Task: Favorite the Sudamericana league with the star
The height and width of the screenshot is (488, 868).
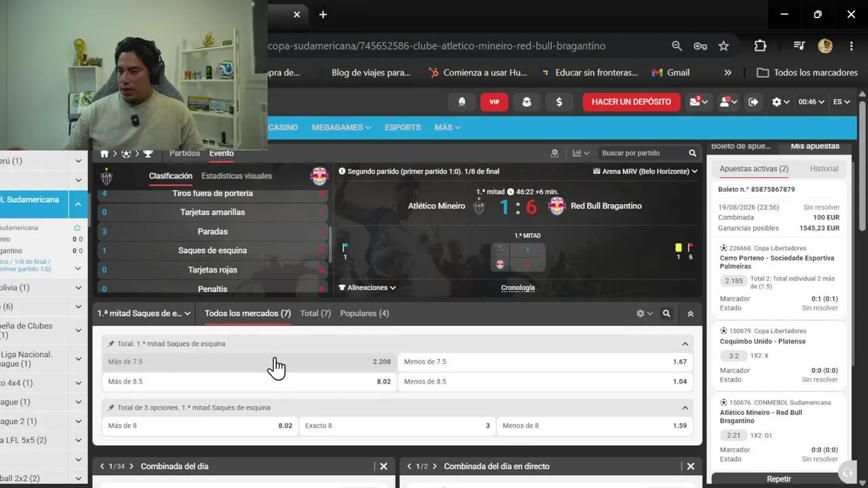Action: coord(77,228)
